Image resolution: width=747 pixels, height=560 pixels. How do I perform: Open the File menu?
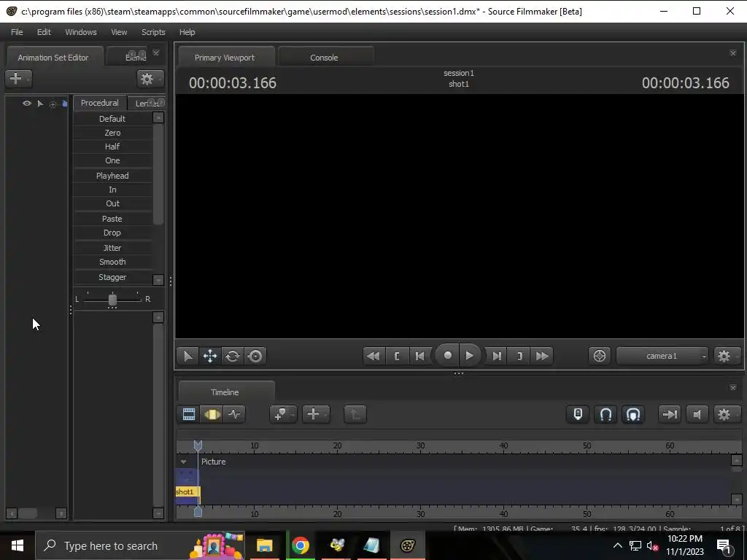click(17, 32)
